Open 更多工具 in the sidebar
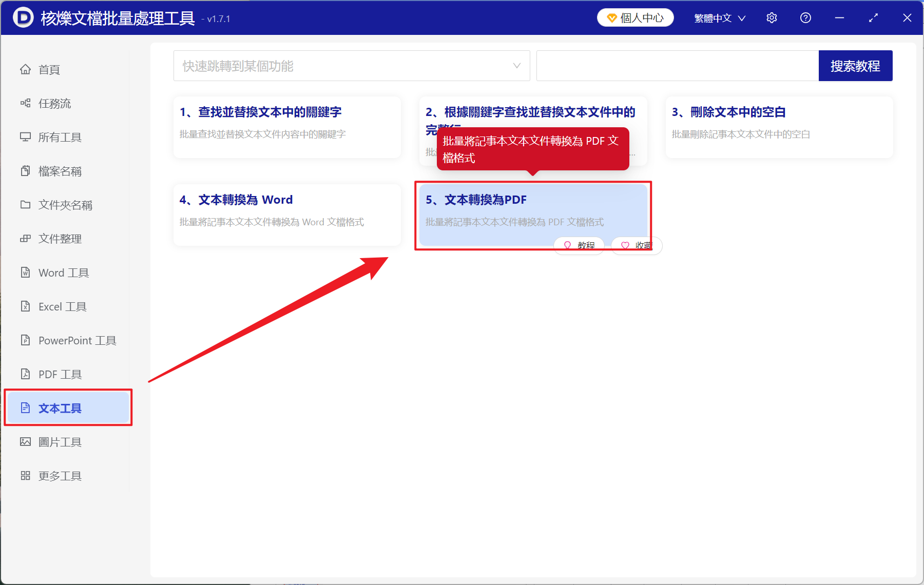Screen dimensions: 924x585 click(68, 476)
